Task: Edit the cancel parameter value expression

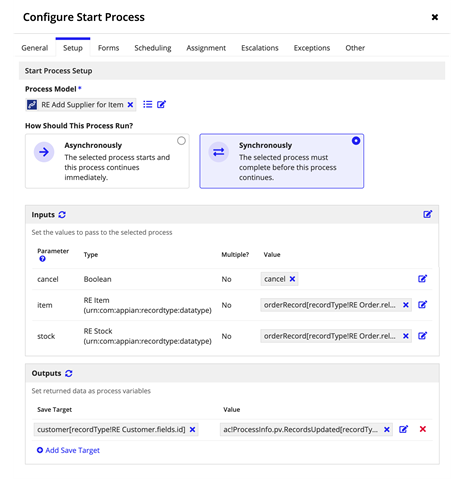Action: click(x=423, y=279)
